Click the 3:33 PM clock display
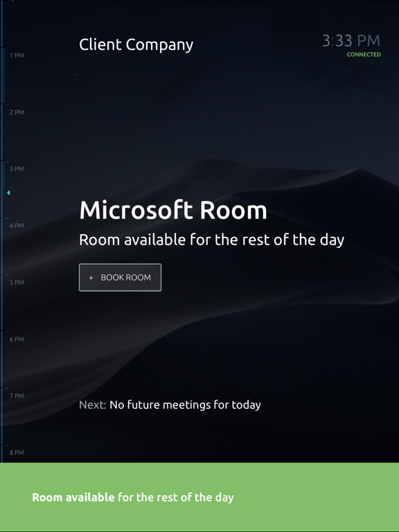 click(351, 41)
